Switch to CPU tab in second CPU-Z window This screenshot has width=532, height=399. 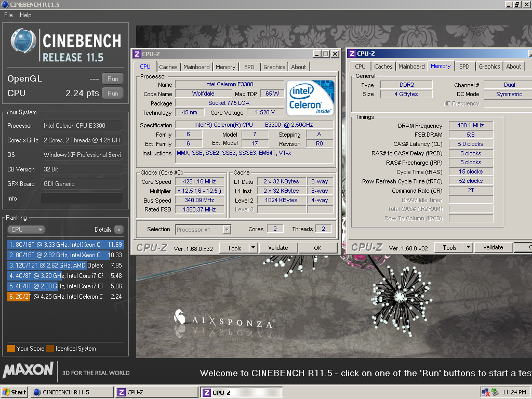pyautogui.click(x=361, y=66)
